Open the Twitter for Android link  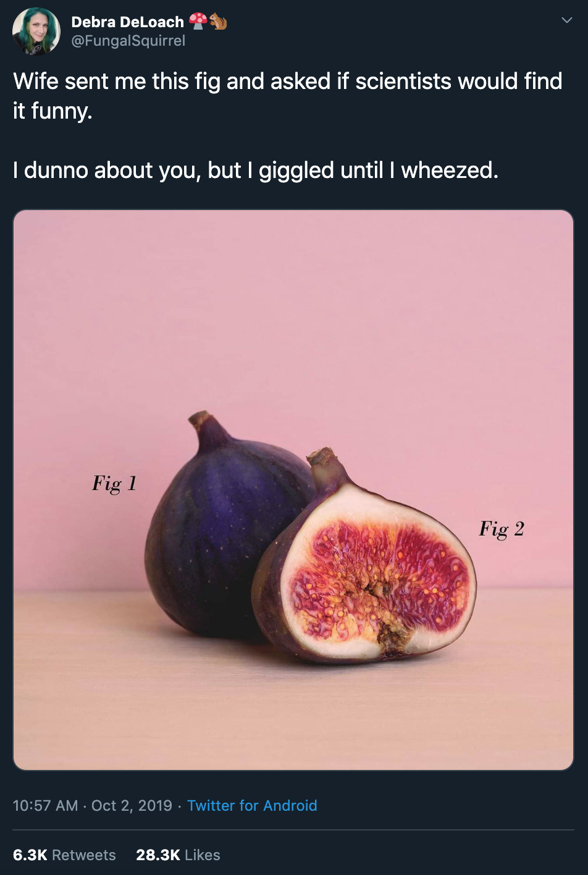252,806
